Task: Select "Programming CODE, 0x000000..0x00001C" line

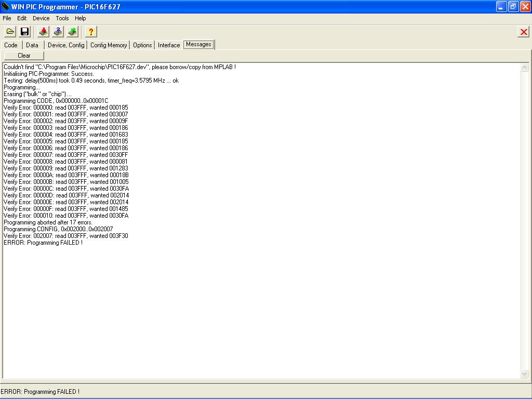Action: tap(56, 101)
